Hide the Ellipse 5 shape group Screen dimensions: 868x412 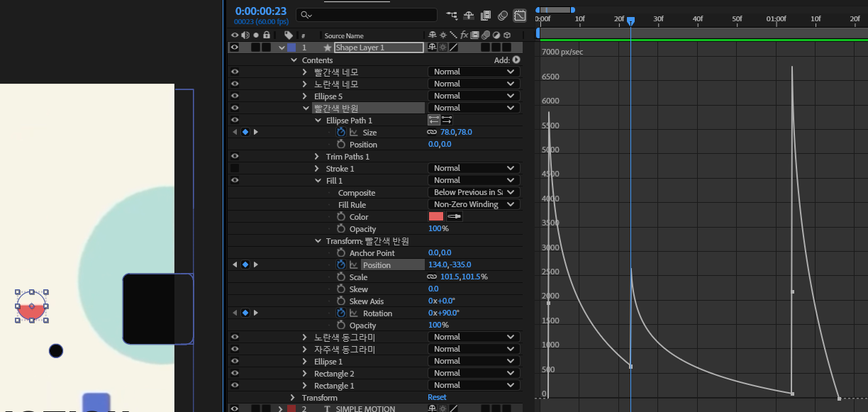point(234,96)
